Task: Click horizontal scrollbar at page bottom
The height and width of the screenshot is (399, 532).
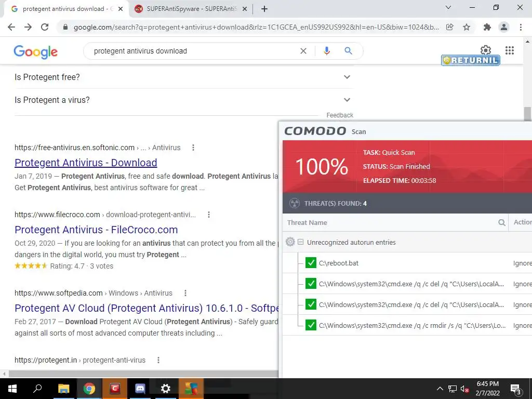Action: click(142, 374)
